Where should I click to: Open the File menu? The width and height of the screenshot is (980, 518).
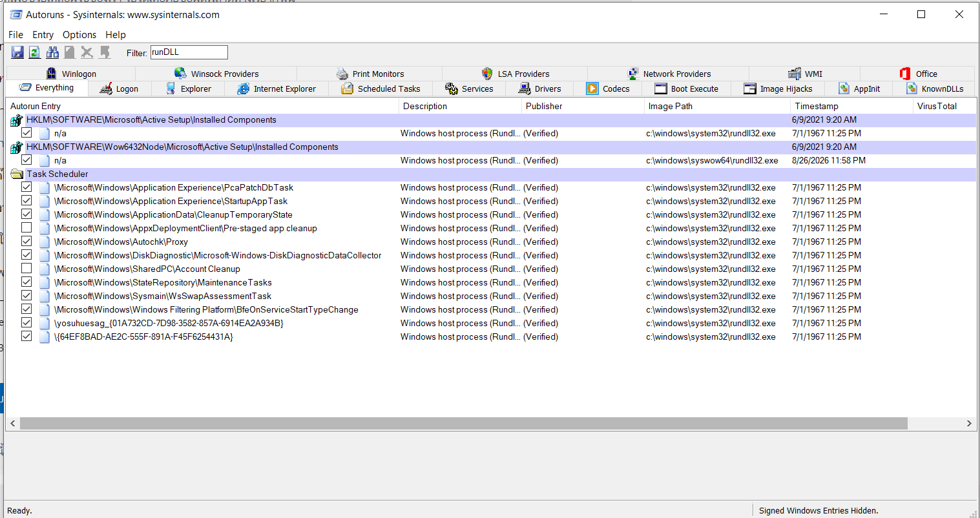pyautogui.click(x=16, y=35)
